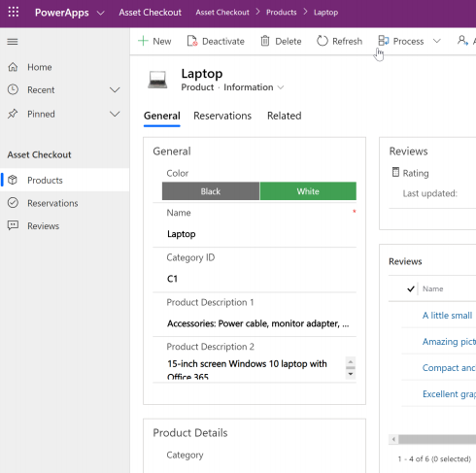Open the 'Amazing pict' review link
Image resolution: width=476 pixels, height=473 pixels.
pos(449,342)
